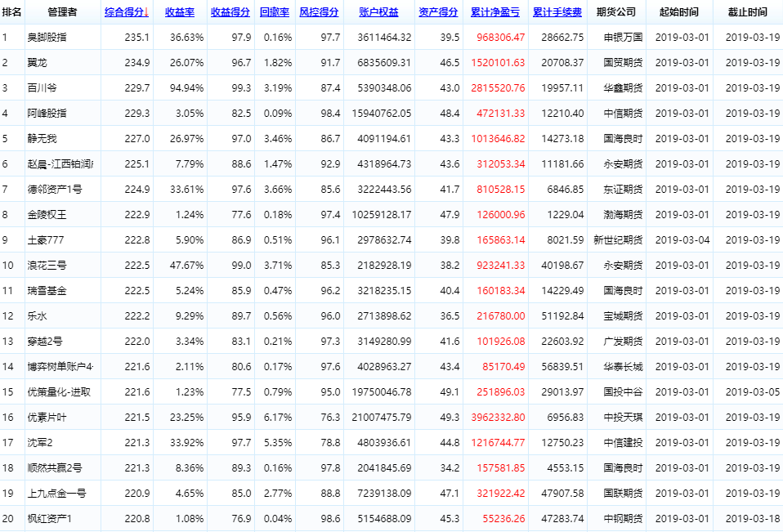The height and width of the screenshot is (532, 783).
Task: Click 累计手续费 column header
Action: (557, 12)
